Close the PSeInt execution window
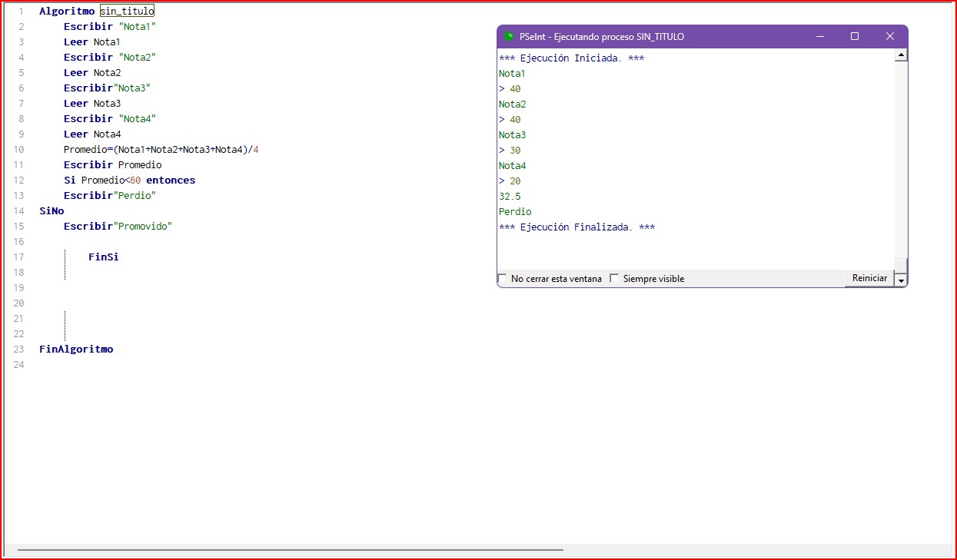This screenshot has width=957, height=560. [x=890, y=37]
